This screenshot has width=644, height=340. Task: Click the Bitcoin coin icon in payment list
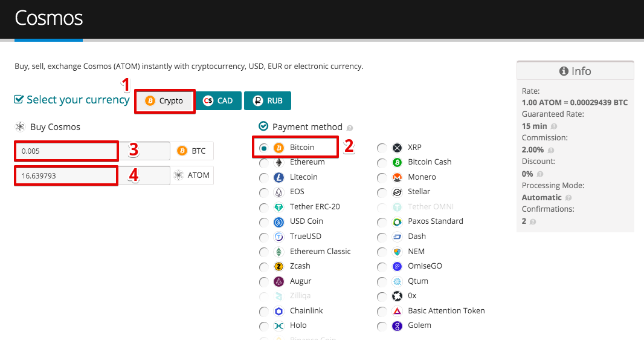pos(279,148)
